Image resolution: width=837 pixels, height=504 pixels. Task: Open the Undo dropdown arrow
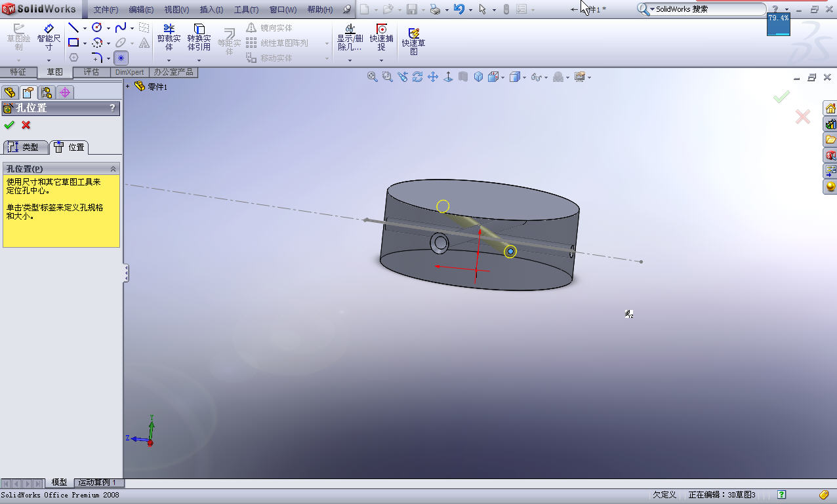[470, 10]
